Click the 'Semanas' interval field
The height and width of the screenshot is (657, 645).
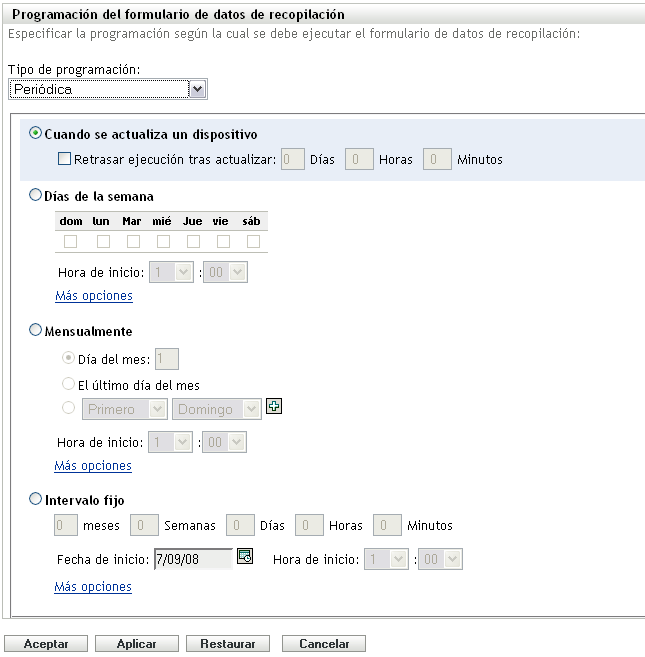pos(144,525)
